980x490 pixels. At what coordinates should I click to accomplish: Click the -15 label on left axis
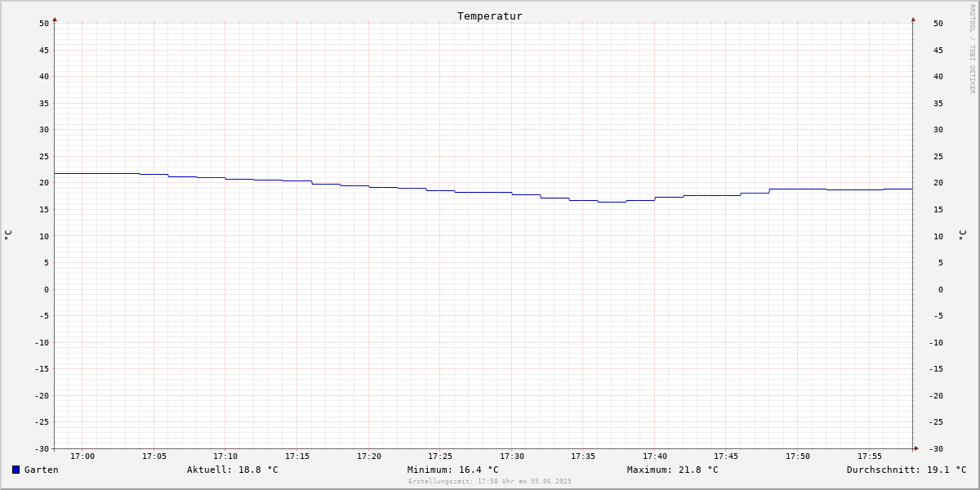click(x=42, y=369)
